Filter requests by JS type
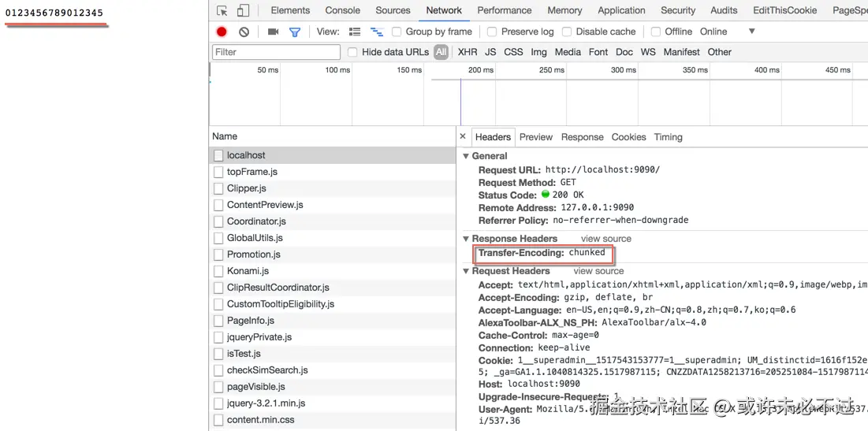This screenshot has height=431, width=868. [x=490, y=52]
